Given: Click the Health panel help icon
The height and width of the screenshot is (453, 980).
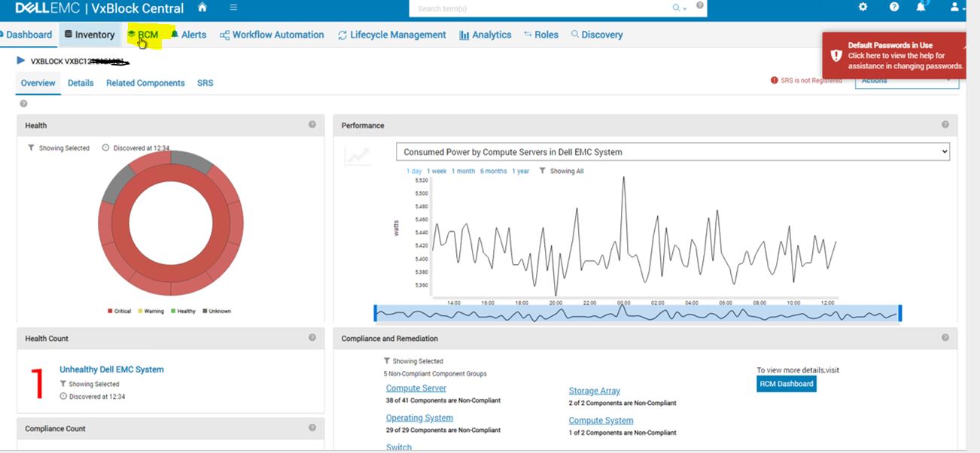Looking at the screenshot, I should (x=312, y=125).
